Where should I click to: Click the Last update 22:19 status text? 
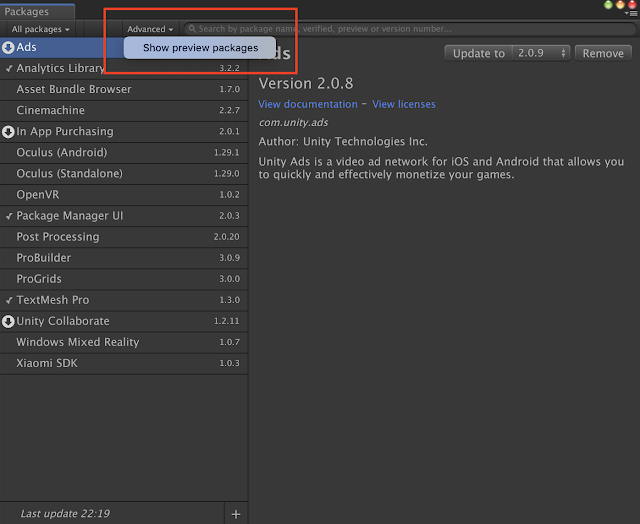[65, 514]
